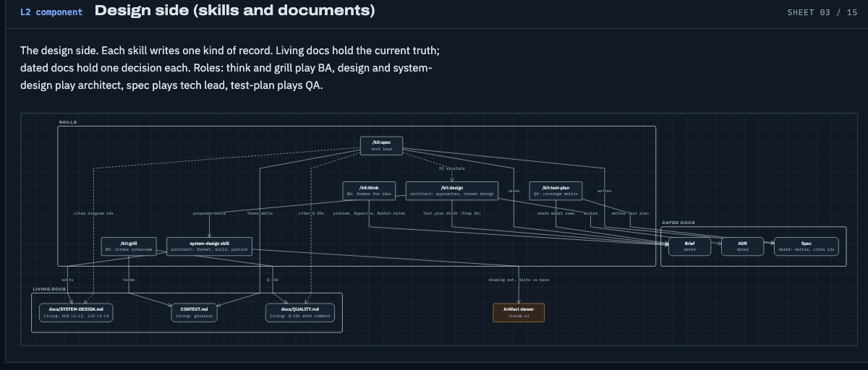This screenshot has width=868, height=370.
Task: Select the system-design skill node
Action: [x=209, y=246]
